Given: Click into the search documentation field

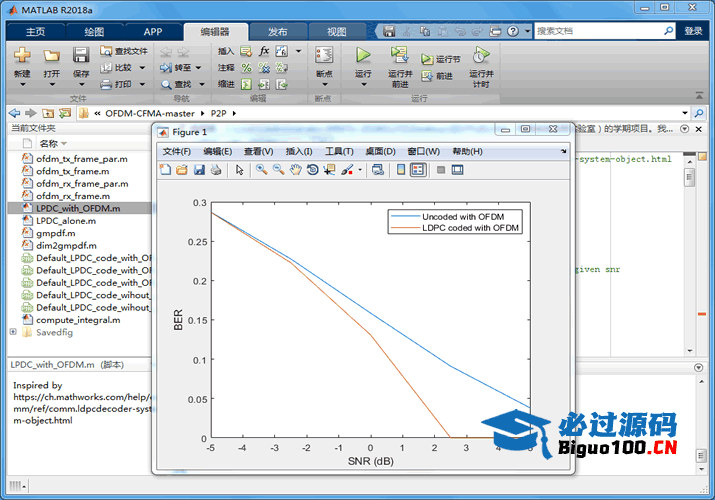Looking at the screenshot, I should click(599, 31).
